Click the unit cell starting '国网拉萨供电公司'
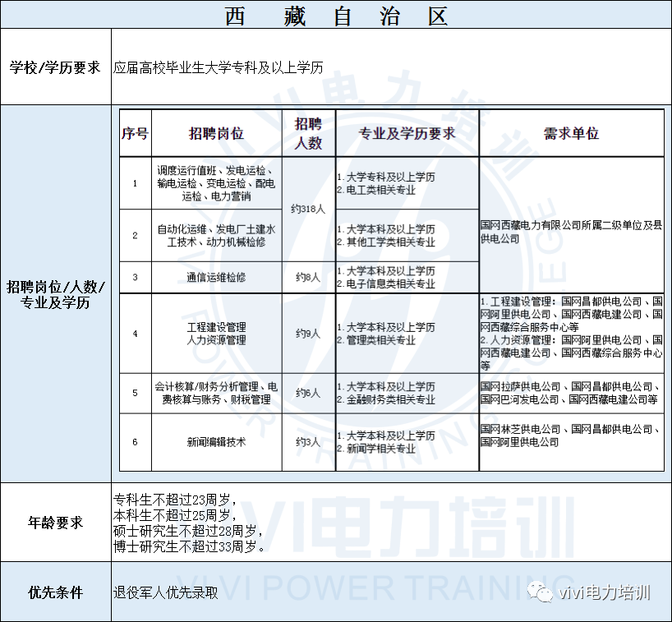 point(571,393)
